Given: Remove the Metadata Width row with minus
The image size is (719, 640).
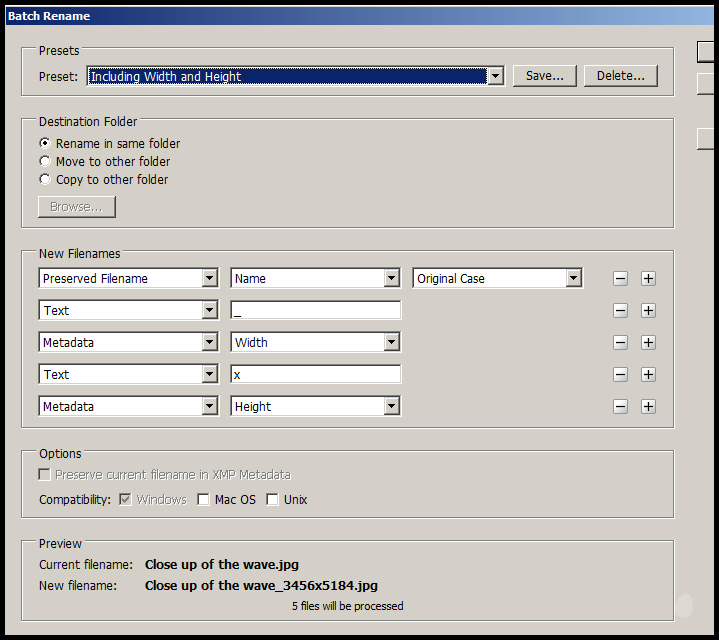Looking at the screenshot, I should pos(620,343).
